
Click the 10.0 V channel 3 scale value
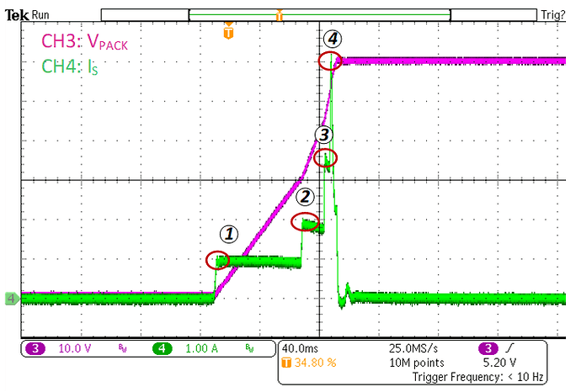tap(74, 349)
